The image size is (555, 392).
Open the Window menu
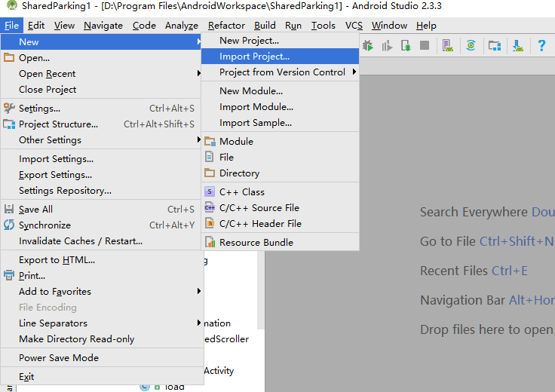coord(389,26)
